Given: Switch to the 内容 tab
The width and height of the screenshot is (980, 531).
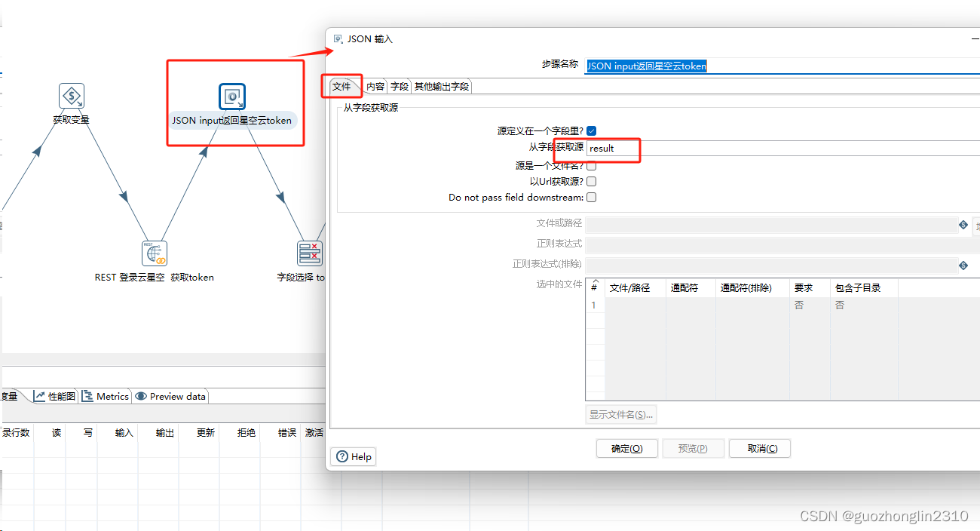Looking at the screenshot, I should click(375, 86).
